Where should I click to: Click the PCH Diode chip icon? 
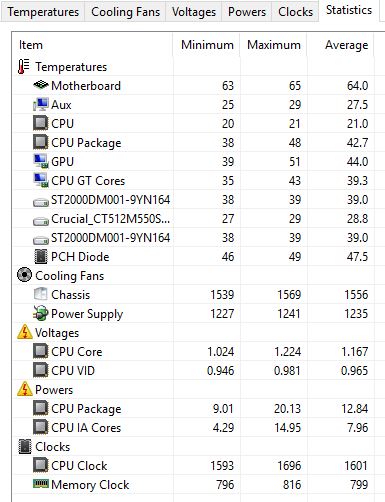(x=41, y=257)
